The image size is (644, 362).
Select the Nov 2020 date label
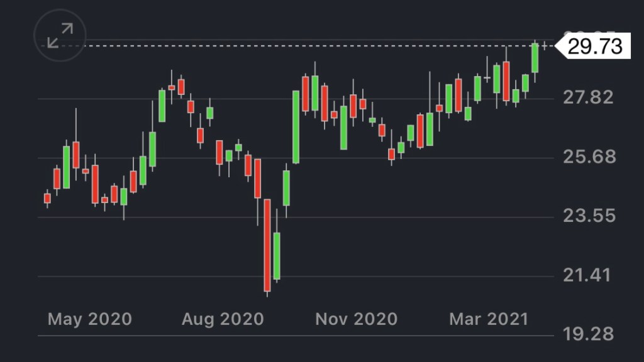pos(356,319)
